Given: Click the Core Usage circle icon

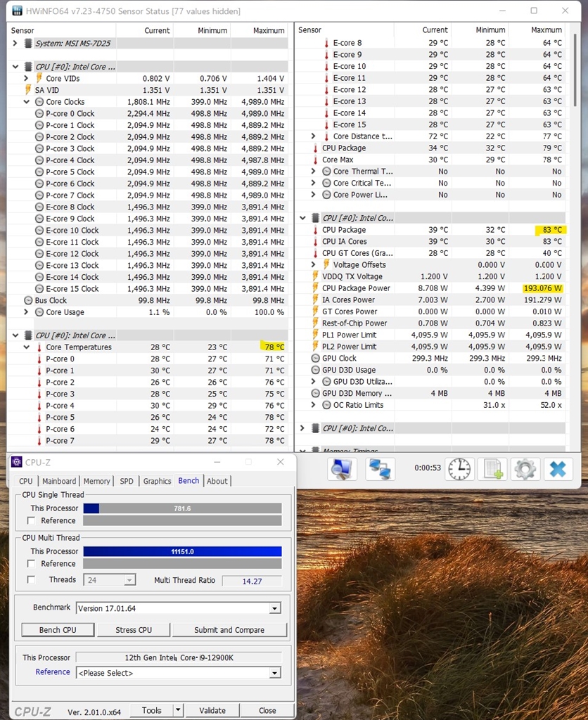Looking at the screenshot, I should coord(39,311).
